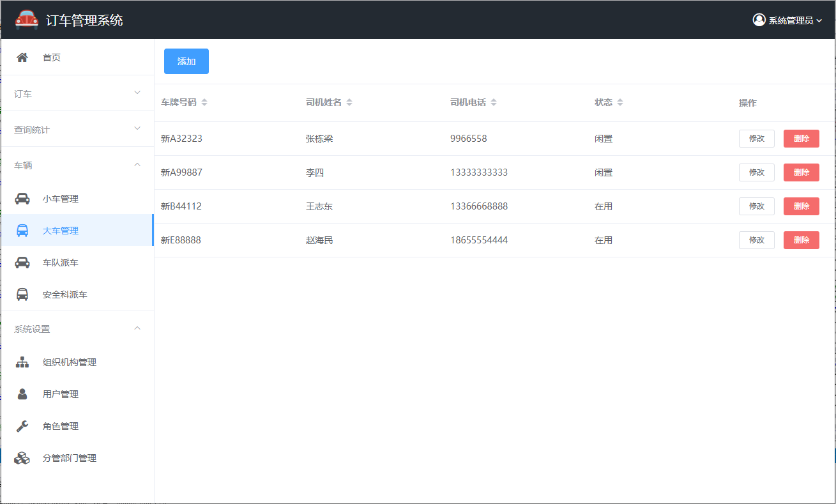Click the car icon for 小车管理

tap(22, 199)
